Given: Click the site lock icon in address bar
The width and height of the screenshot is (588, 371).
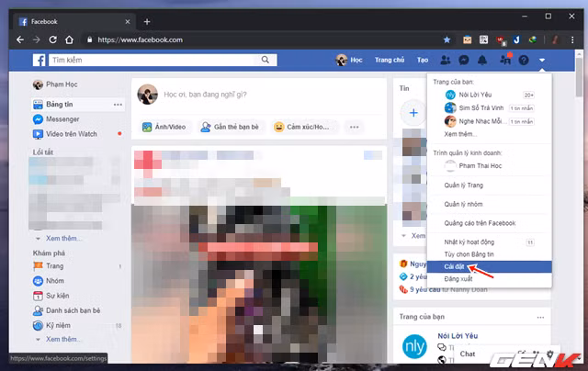Looking at the screenshot, I should tap(90, 39).
